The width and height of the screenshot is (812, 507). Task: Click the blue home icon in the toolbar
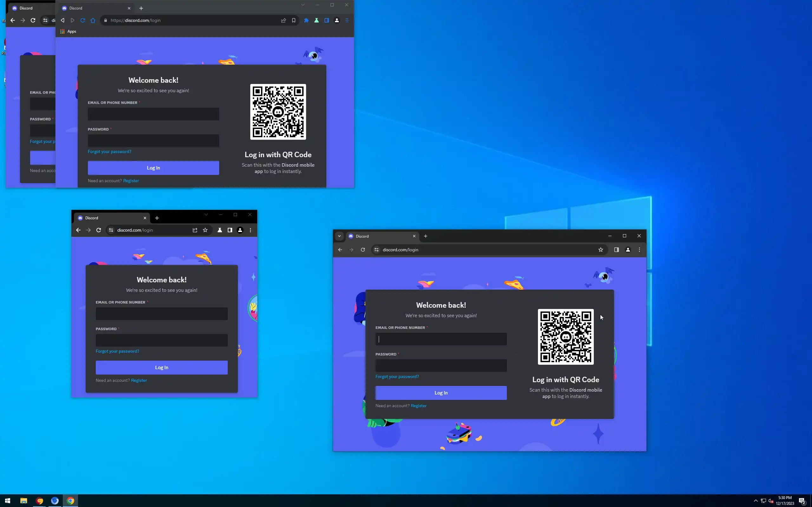coord(93,21)
